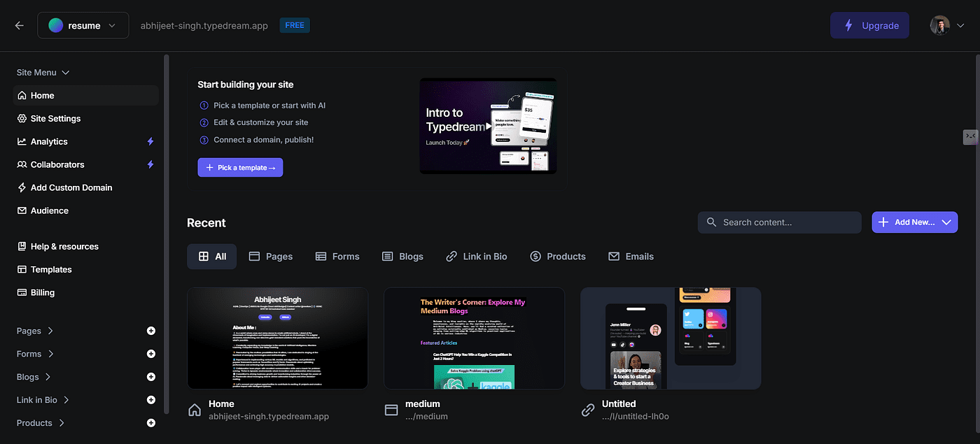980x444 pixels.
Task: Play the Intro to Typedream video
Action: 488,126
